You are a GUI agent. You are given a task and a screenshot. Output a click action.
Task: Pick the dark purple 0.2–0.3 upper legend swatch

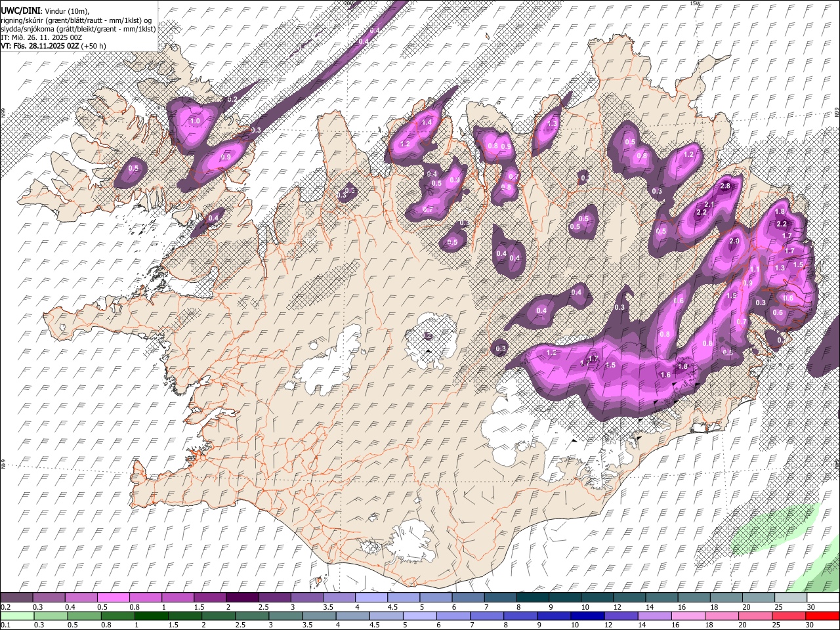[x=16, y=598]
